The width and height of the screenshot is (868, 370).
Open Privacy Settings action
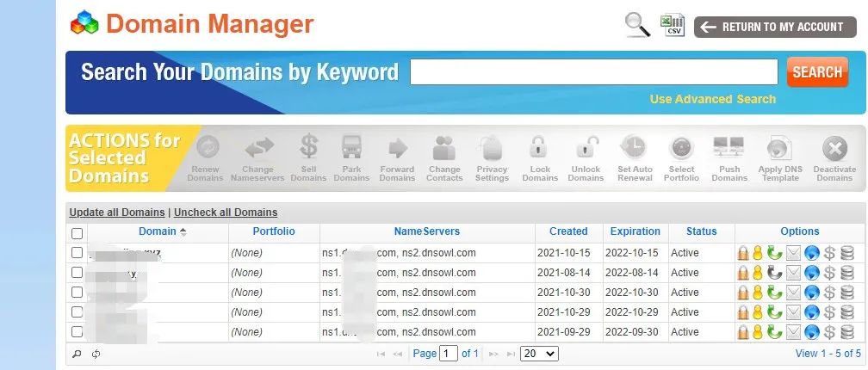click(x=492, y=148)
